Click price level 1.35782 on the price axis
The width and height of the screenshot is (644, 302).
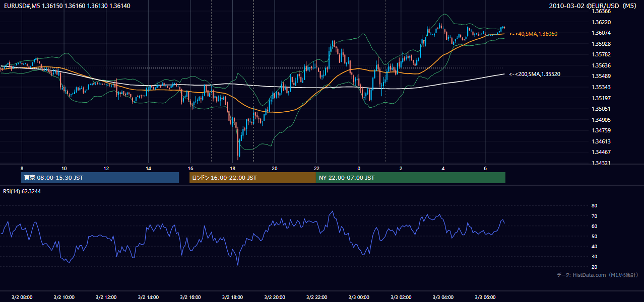point(601,54)
